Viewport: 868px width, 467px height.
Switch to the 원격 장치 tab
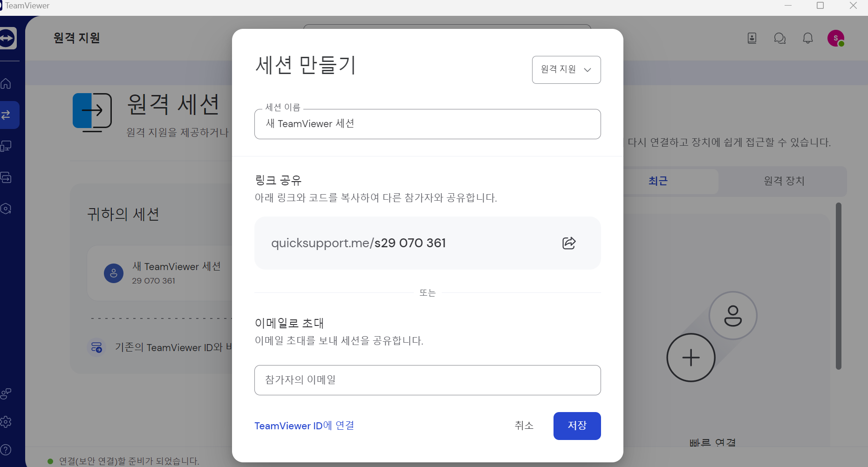tap(784, 181)
